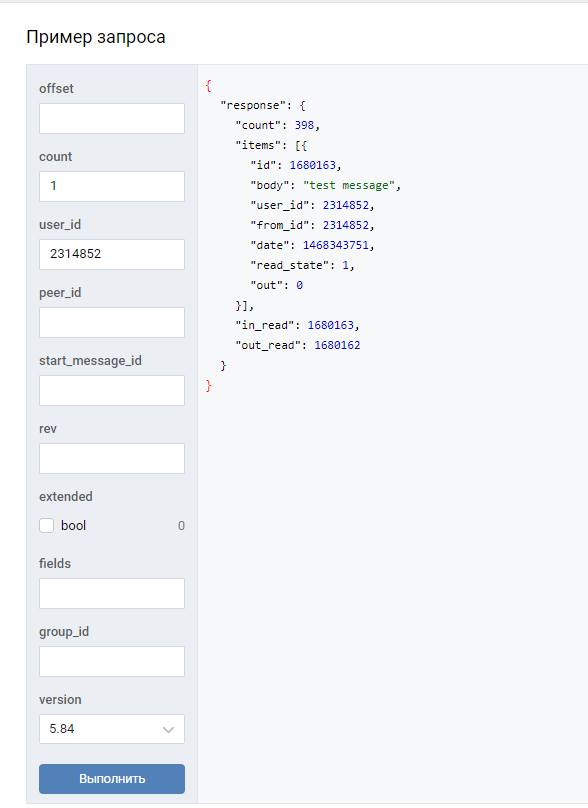Click the count value 398 in response
Screen dimensions: 588x808
[x=304, y=125]
